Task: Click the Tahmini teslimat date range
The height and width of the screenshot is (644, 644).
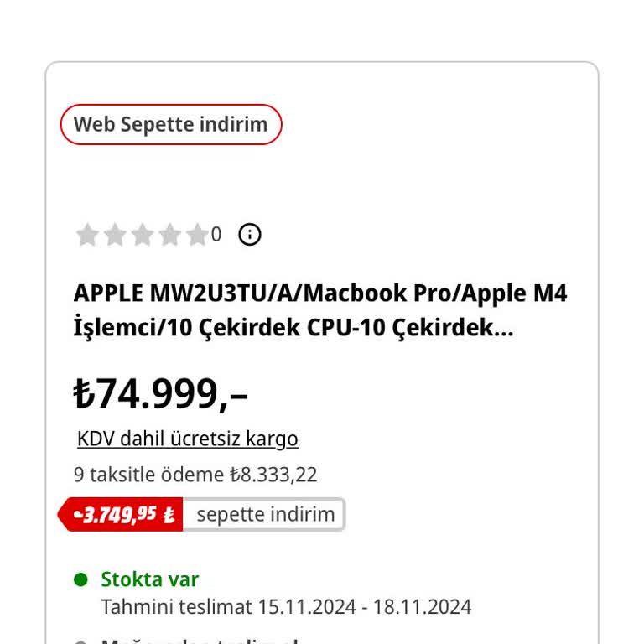Action: 364,606
